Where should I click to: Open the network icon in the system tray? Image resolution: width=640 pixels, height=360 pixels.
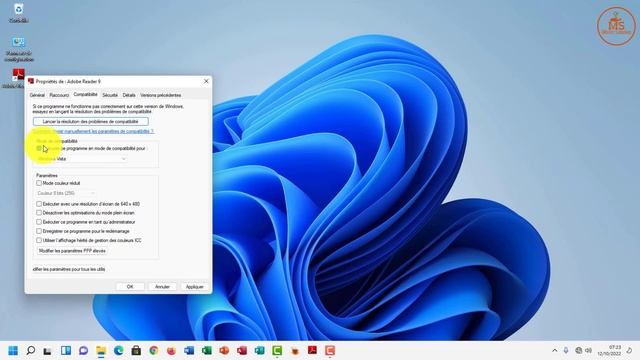pyautogui.click(x=578, y=350)
